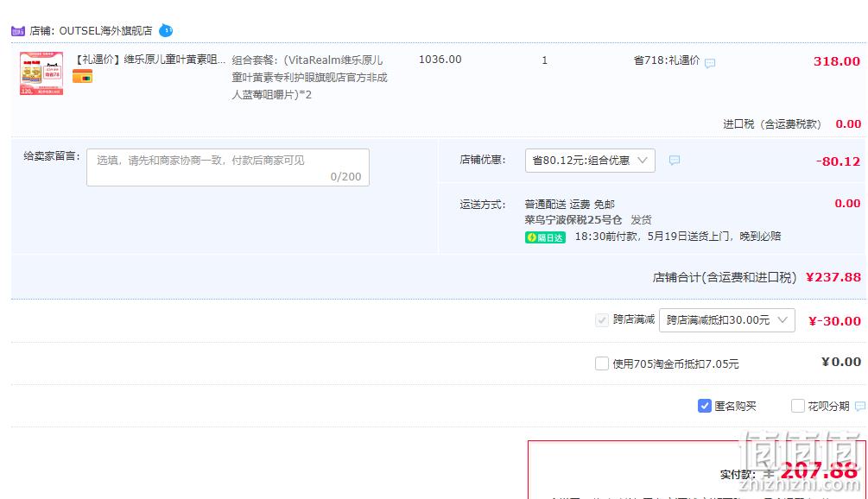Open the 【礼遇价】维乐原儿童叶黄素 product link
This screenshot has height=499, width=868.
(x=150, y=60)
